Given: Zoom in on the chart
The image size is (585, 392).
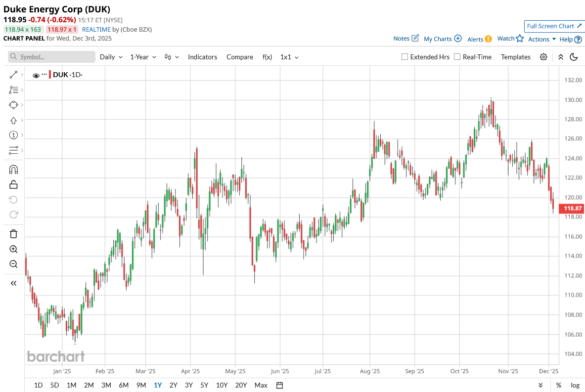Looking at the screenshot, I should pos(13,249).
